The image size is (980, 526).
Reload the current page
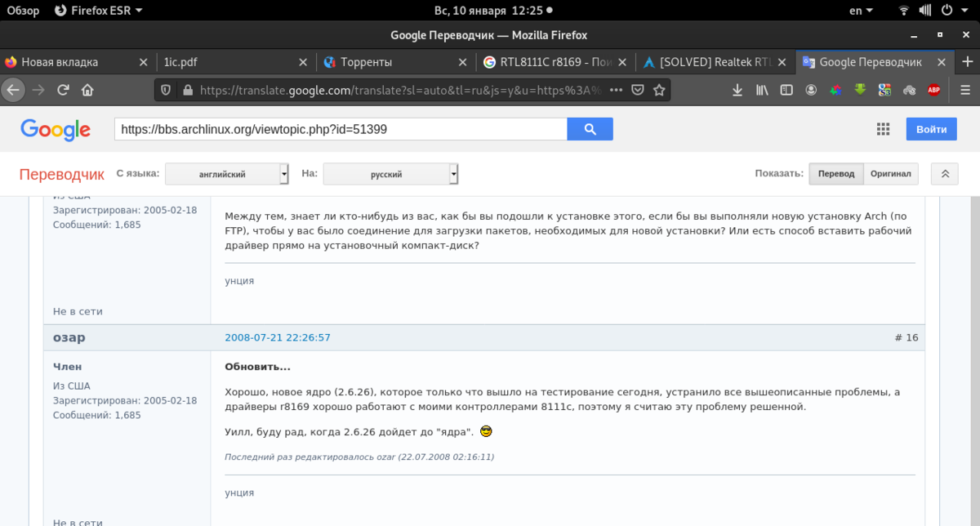pyautogui.click(x=63, y=90)
